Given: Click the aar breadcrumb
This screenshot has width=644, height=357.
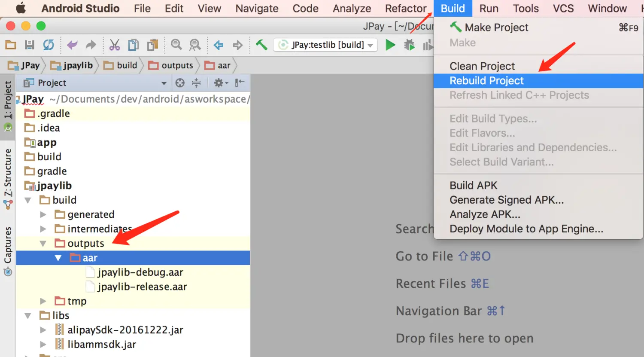Looking at the screenshot, I should 218,65.
